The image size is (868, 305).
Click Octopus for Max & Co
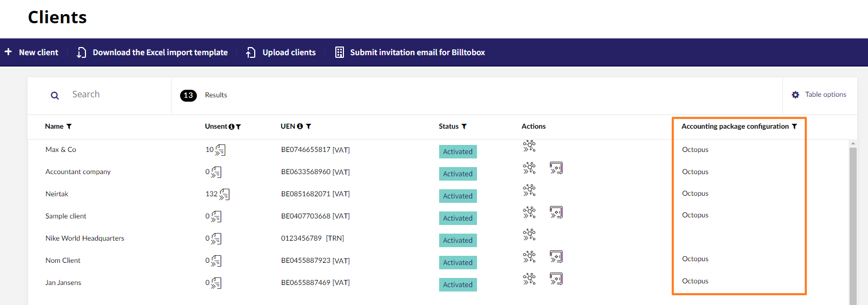695,150
